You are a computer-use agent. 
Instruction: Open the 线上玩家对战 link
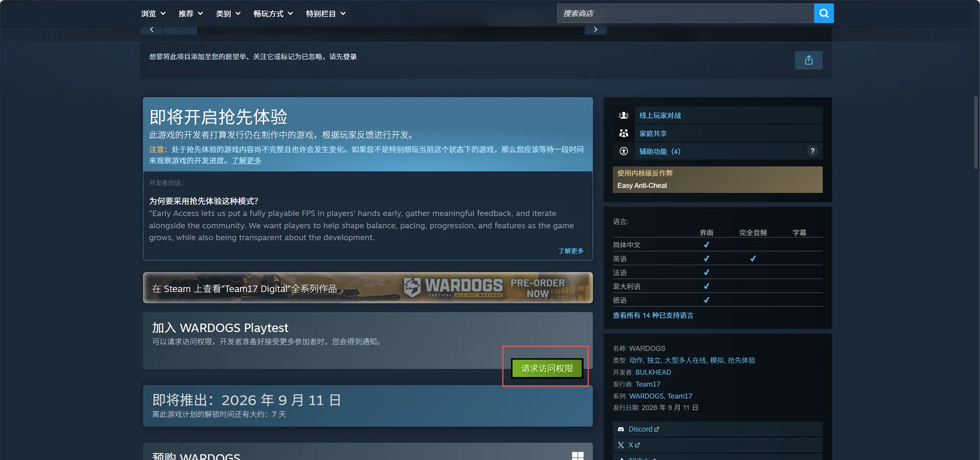[x=660, y=115]
